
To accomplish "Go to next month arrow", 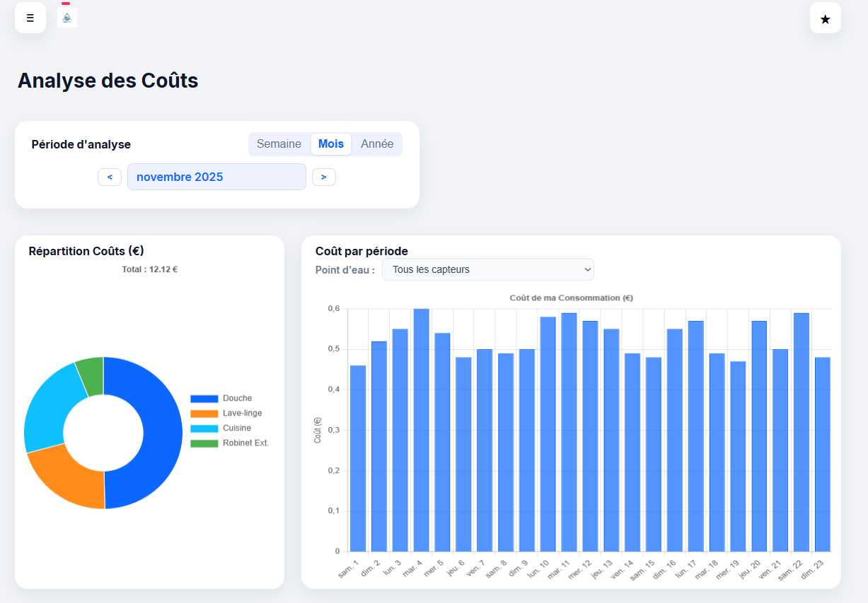I will (323, 177).
